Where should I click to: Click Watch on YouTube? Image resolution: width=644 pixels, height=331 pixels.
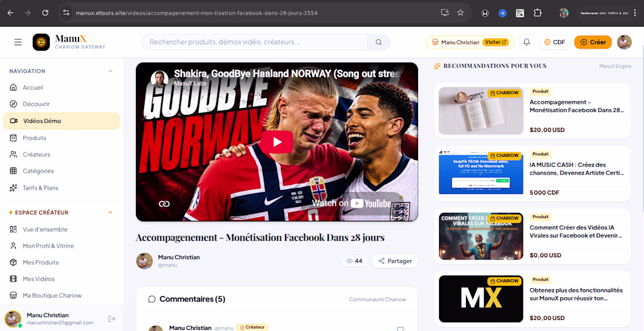pos(352,203)
